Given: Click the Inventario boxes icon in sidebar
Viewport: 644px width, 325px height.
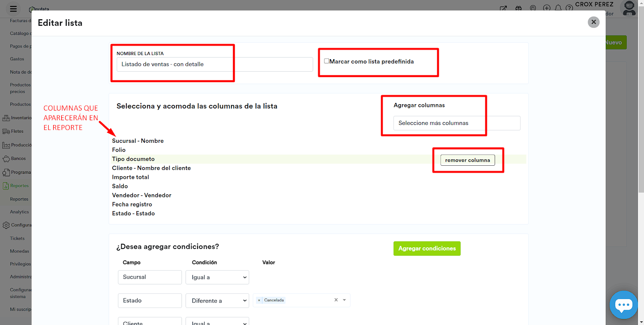Looking at the screenshot, I should coord(6,118).
